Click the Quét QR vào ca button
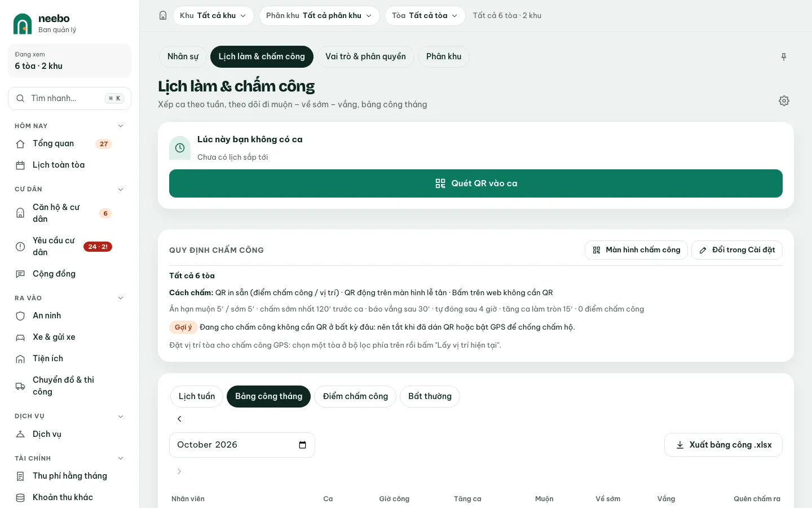Image resolution: width=812 pixels, height=508 pixels. pos(476,183)
